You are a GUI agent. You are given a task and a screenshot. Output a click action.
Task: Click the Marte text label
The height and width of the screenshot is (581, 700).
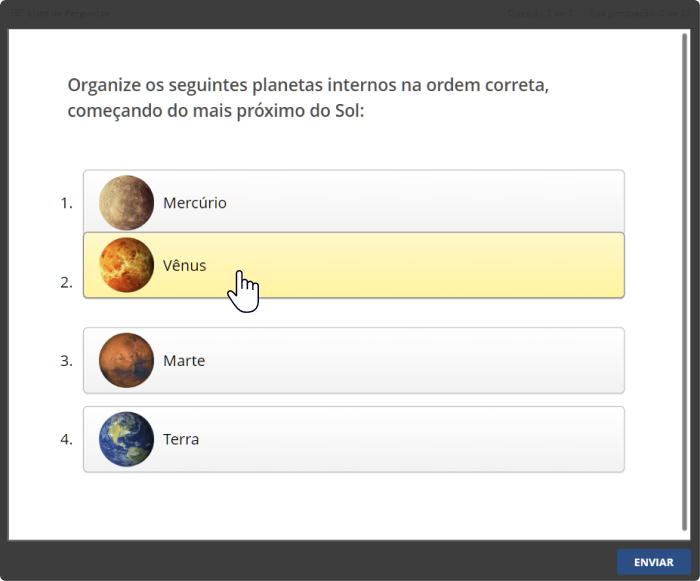[x=184, y=360]
